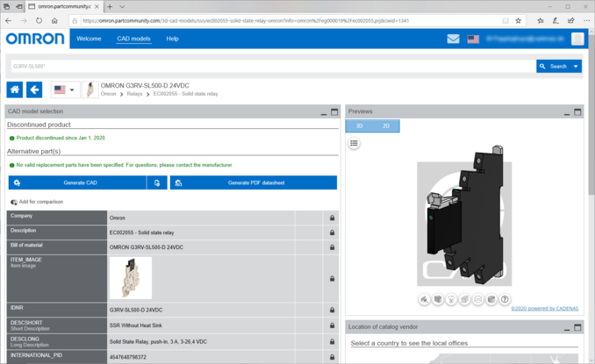The height and width of the screenshot is (364, 595).
Task: Expand the Search button dropdown arrow
Action: pos(576,66)
